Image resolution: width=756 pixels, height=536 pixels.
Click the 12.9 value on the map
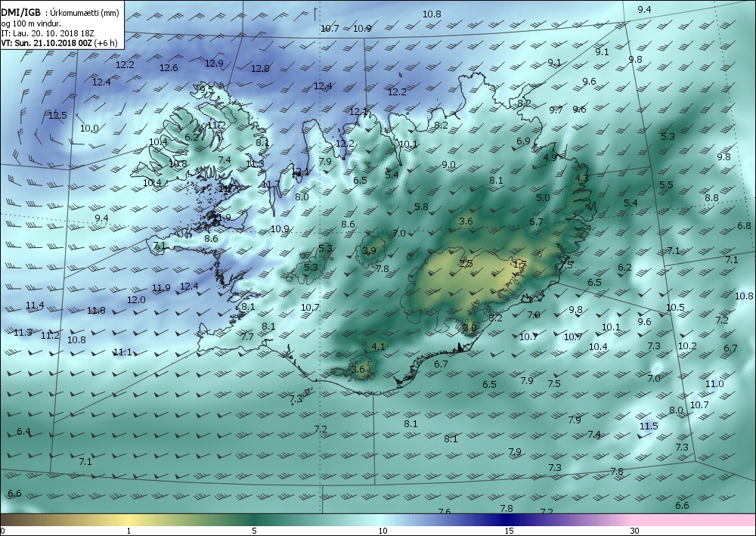click(x=214, y=64)
